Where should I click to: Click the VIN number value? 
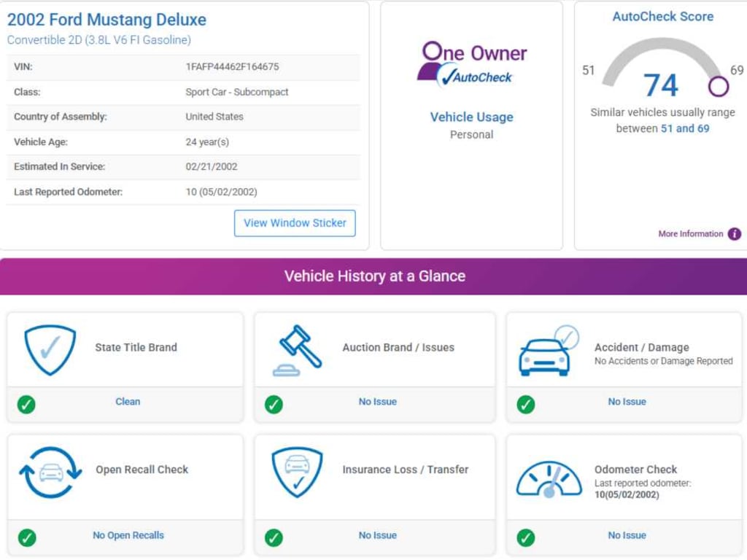pyautogui.click(x=232, y=67)
